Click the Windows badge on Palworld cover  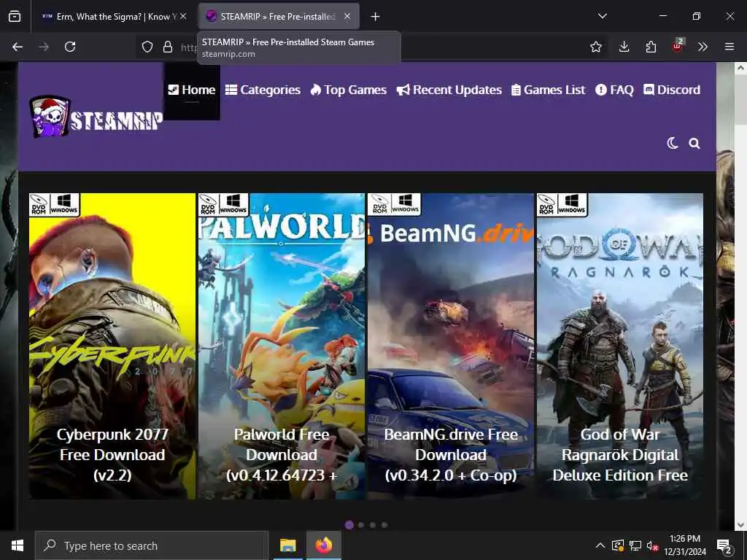[233, 204]
